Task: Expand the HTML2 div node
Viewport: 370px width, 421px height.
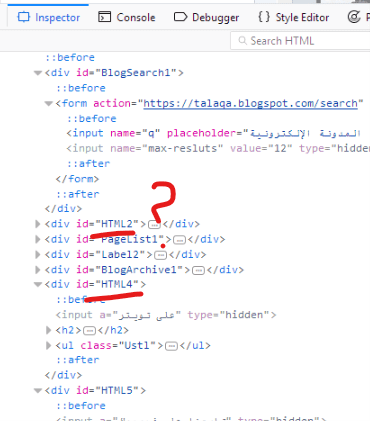Action: pyautogui.click(x=38, y=224)
